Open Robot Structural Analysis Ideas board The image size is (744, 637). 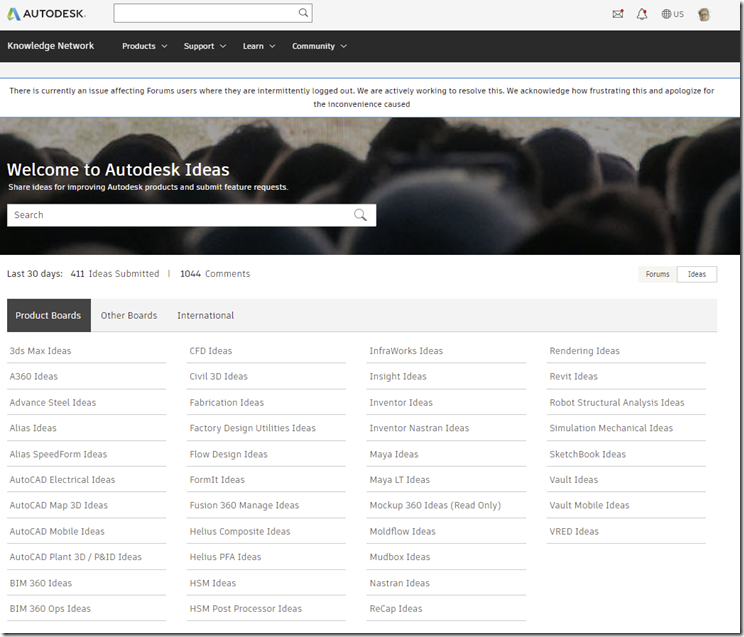click(x=617, y=403)
